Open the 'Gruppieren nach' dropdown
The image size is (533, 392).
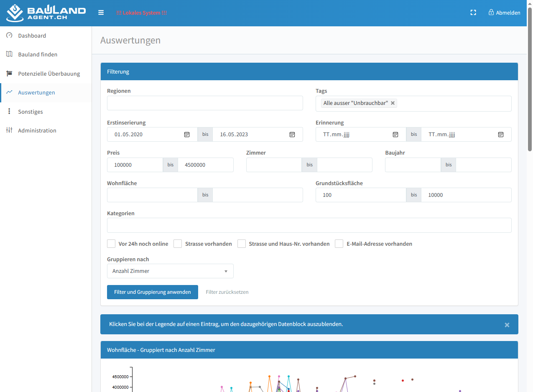coord(170,271)
